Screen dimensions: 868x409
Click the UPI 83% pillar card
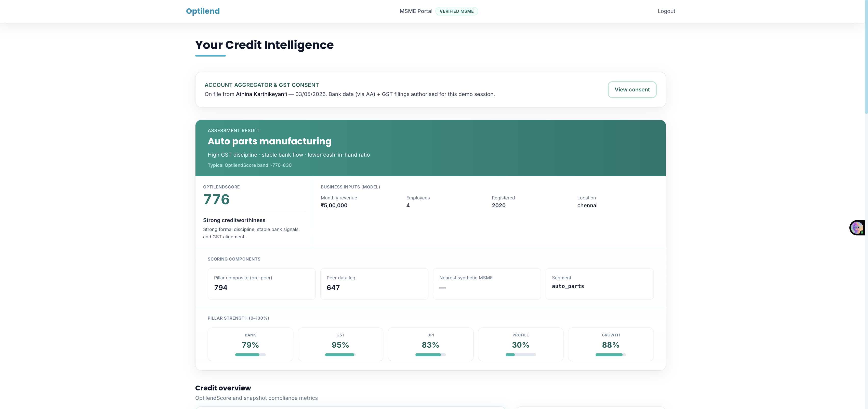[x=430, y=344]
